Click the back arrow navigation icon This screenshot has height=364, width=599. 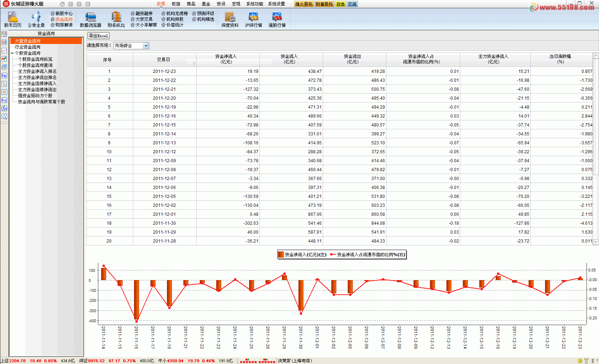tap(70, 4)
